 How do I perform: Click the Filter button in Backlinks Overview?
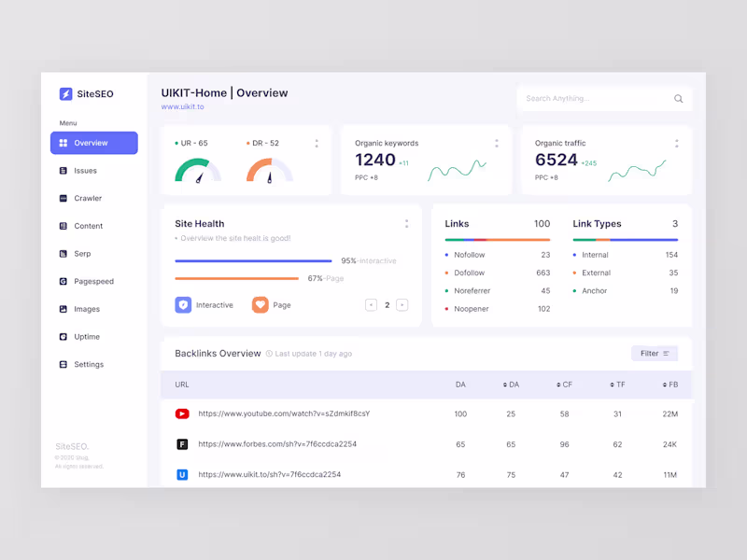(655, 354)
